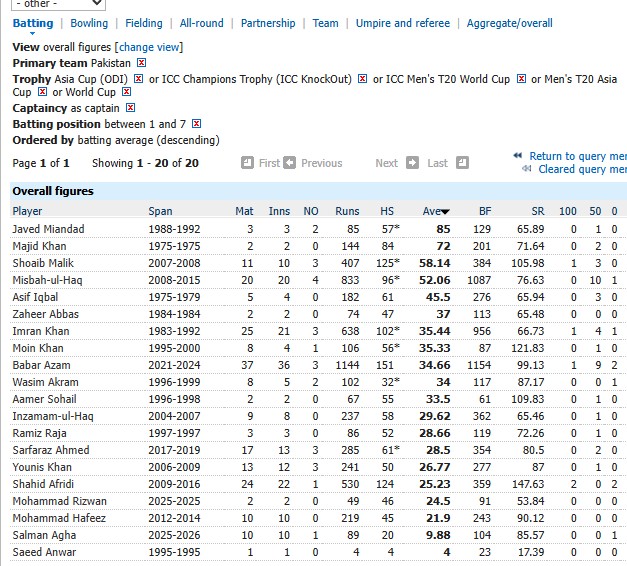Open the Return to query menu link
627x566 pixels.
tap(577, 156)
